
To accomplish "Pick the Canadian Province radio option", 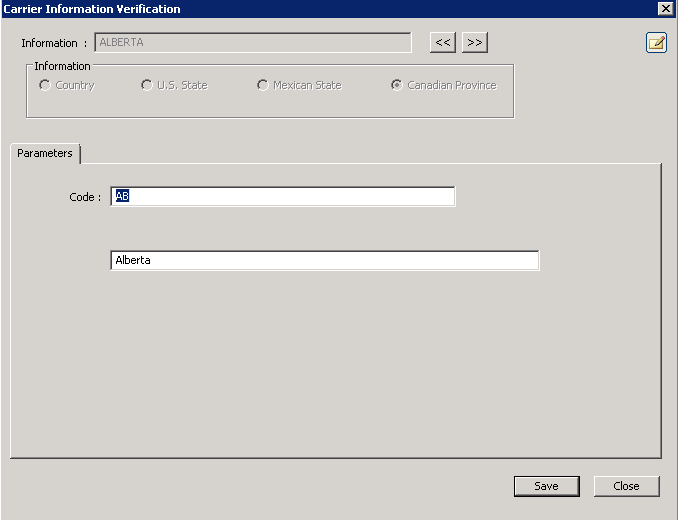I will point(397,86).
